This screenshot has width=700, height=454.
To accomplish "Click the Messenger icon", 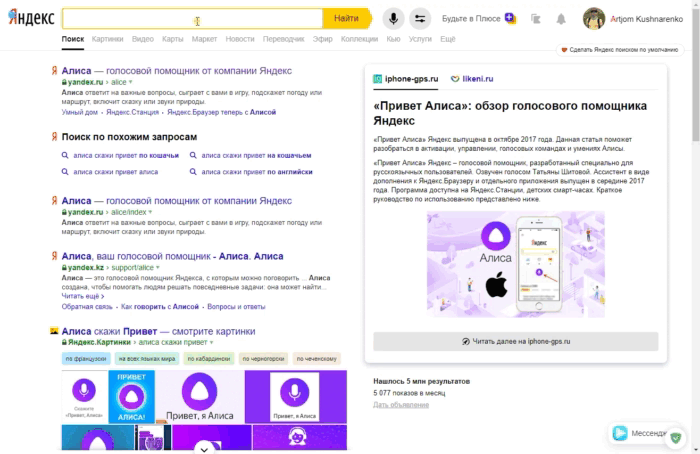I will coord(620,433).
